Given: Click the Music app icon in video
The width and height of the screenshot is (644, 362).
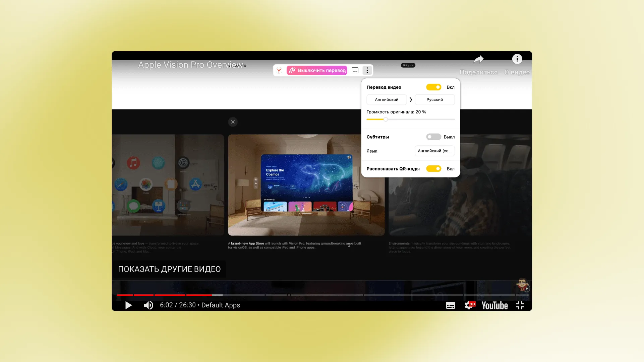Looking at the screenshot, I should (133, 163).
